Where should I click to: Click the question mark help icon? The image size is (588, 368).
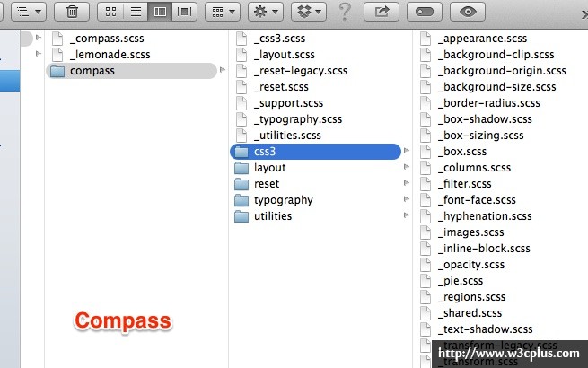click(x=345, y=12)
